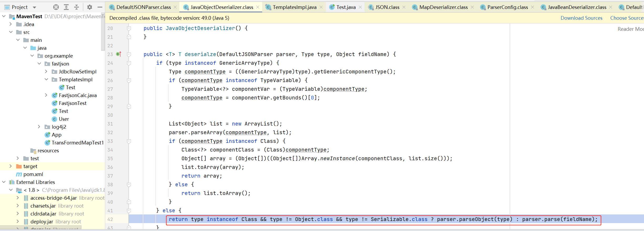The image size is (644, 231).
Task: Fold the else block at line 41
Action: (129, 210)
